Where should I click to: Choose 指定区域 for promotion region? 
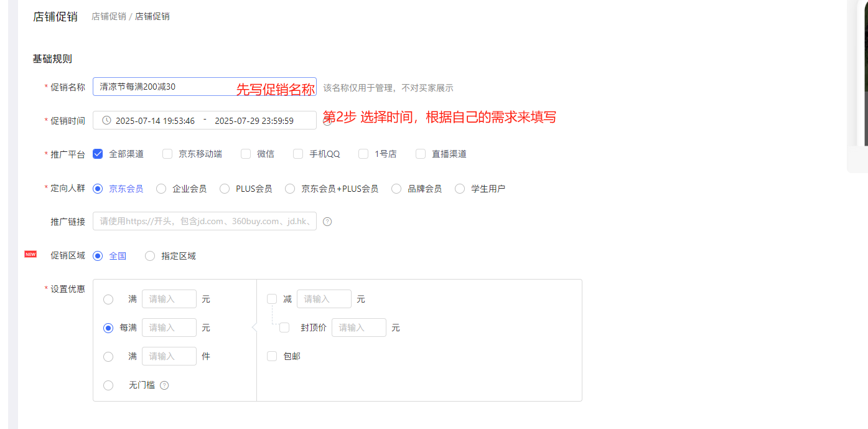point(150,256)
